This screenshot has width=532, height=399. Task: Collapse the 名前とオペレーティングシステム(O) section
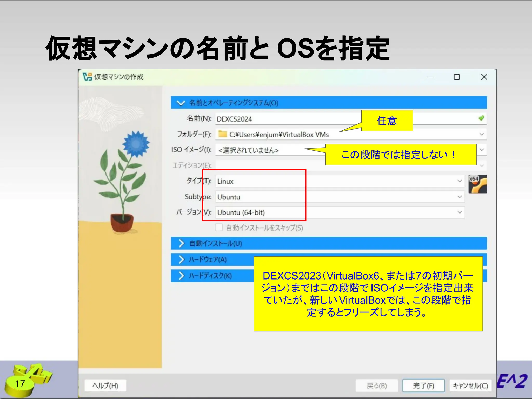pyautogui.click(x=329, y=103)
